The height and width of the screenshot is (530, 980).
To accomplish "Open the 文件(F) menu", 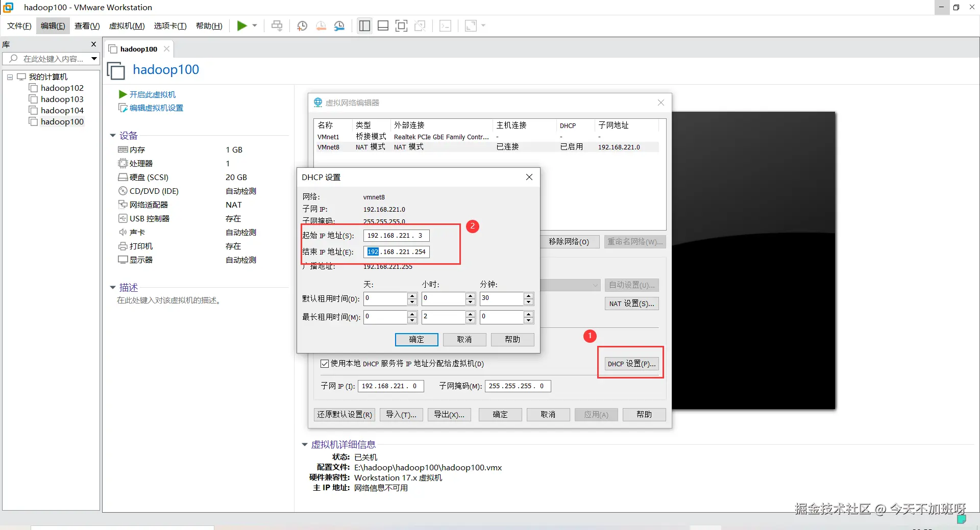I will point(19,26).
